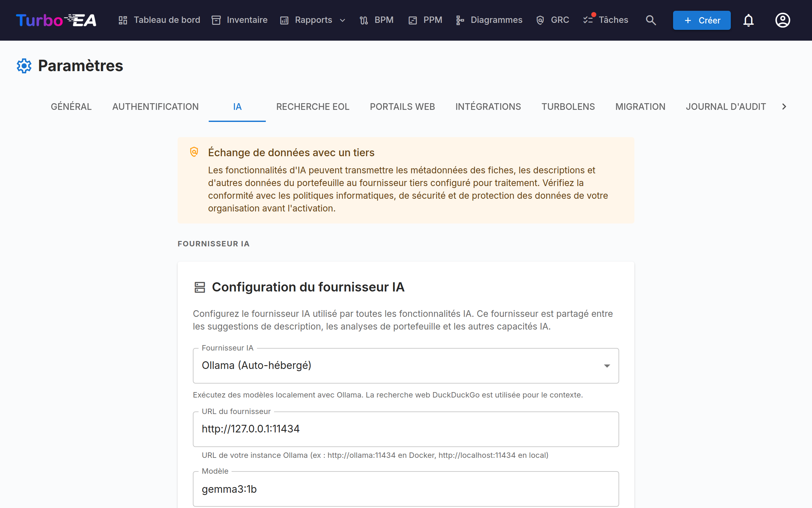
Task: Select the IA tab
Action: [x=237, y=106]
